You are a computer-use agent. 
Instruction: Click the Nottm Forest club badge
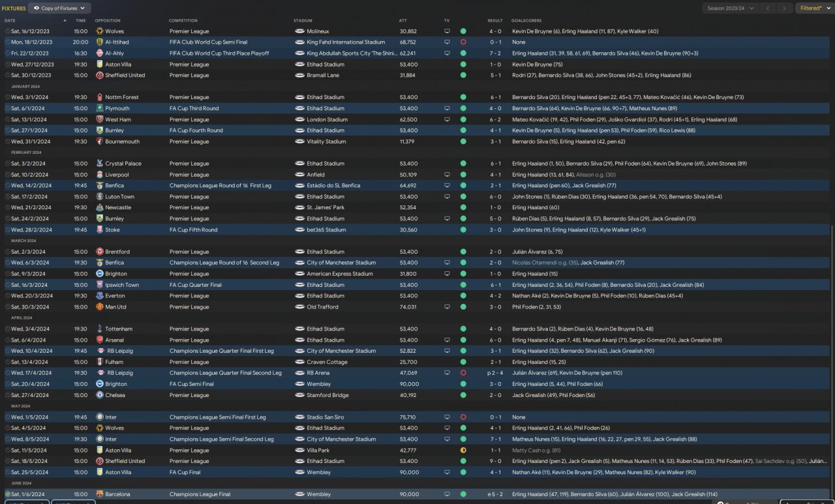click(99, 97)
